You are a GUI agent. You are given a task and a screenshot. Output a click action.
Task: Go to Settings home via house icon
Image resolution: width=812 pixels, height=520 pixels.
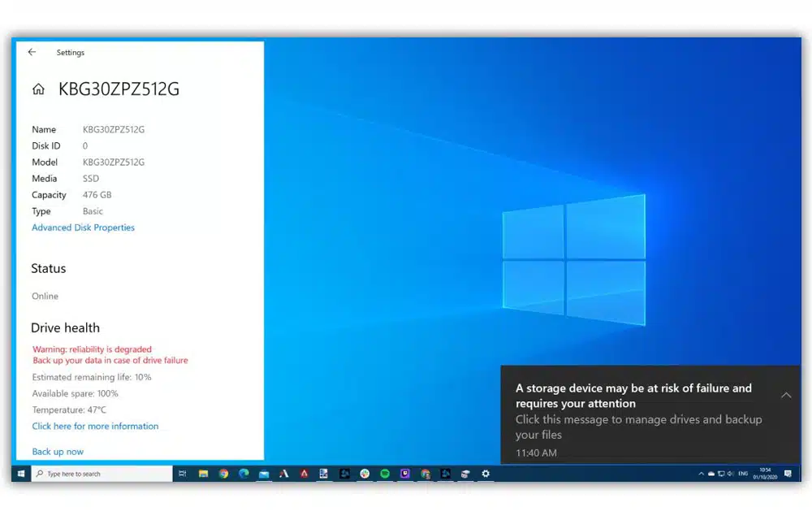coord(38,89)
